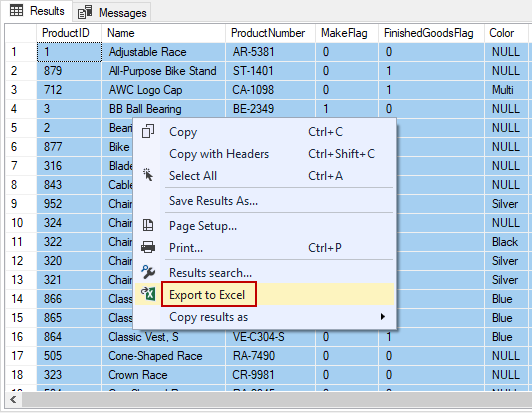This screenshot has height=413, width=532.
Task: Open Results search… option
Action: click(x=264, y=273)
